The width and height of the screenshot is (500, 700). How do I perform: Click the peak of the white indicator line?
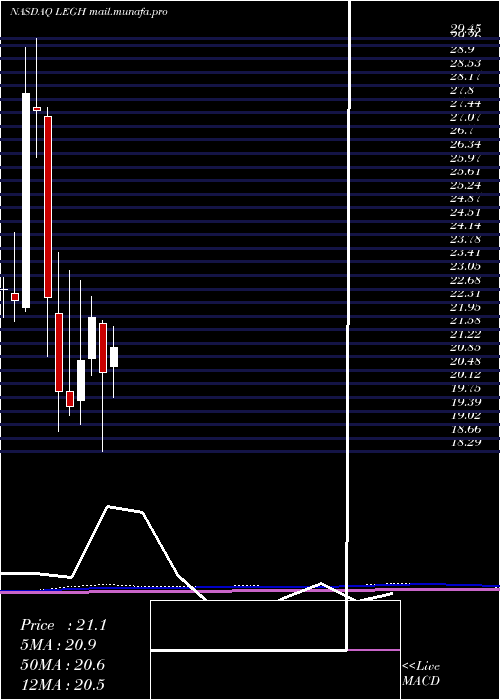(x=108, y=507)
